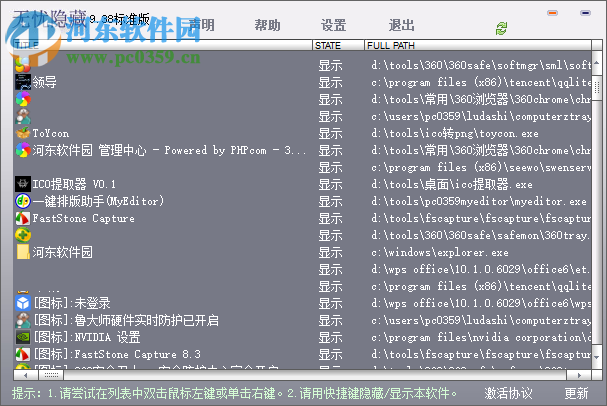Click the ToYcon row title
607x406 pixels.
(51, 134)
